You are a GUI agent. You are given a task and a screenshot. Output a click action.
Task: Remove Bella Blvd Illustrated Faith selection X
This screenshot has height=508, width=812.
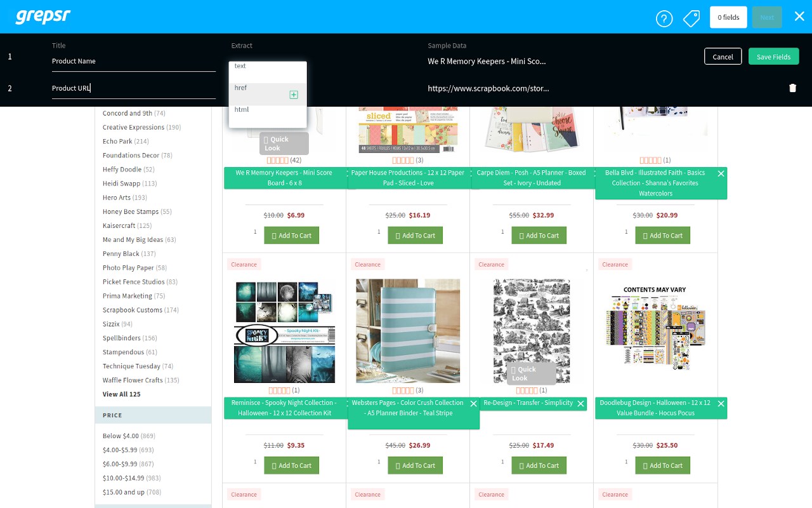[721, 173]
